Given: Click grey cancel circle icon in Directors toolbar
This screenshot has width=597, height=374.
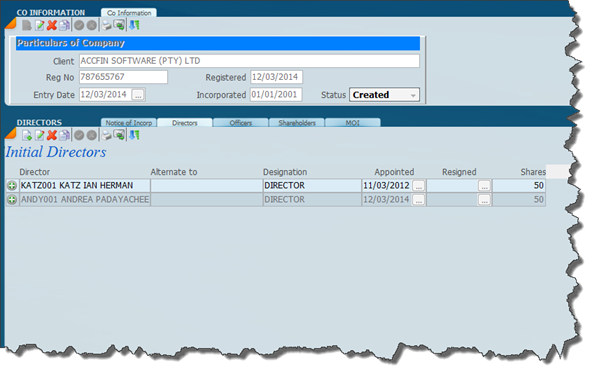Looking at the screenshot, I should tap(92, 135).
